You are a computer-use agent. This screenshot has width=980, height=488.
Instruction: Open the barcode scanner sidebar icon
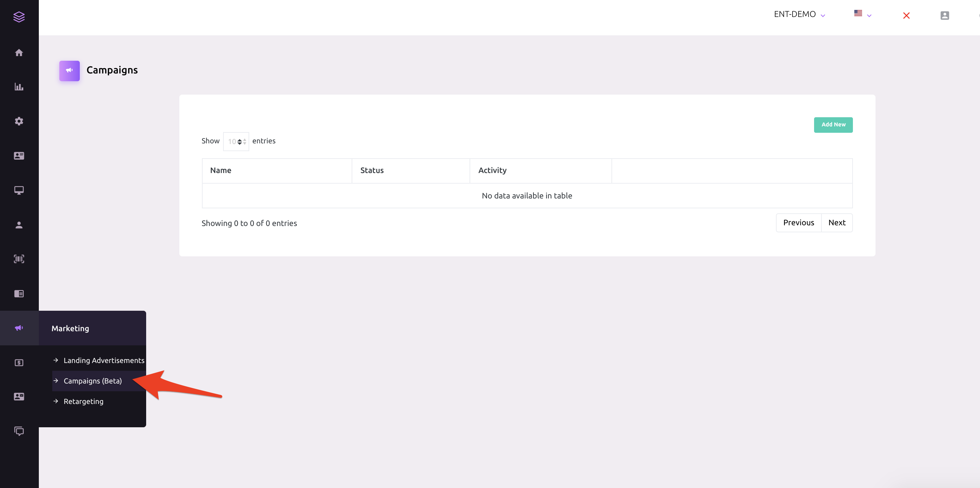(19, 259)
